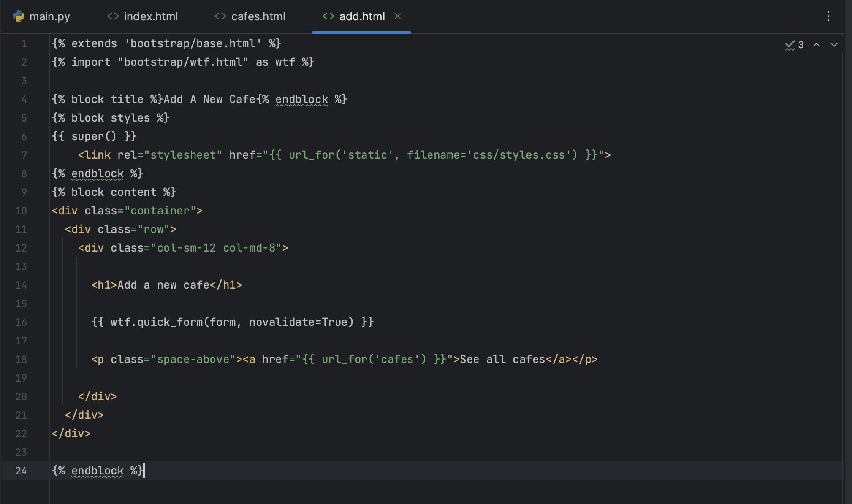This screenshot has height=504, width=852.
Task: Click the closing div on line 22
Action: click(71, 434)
